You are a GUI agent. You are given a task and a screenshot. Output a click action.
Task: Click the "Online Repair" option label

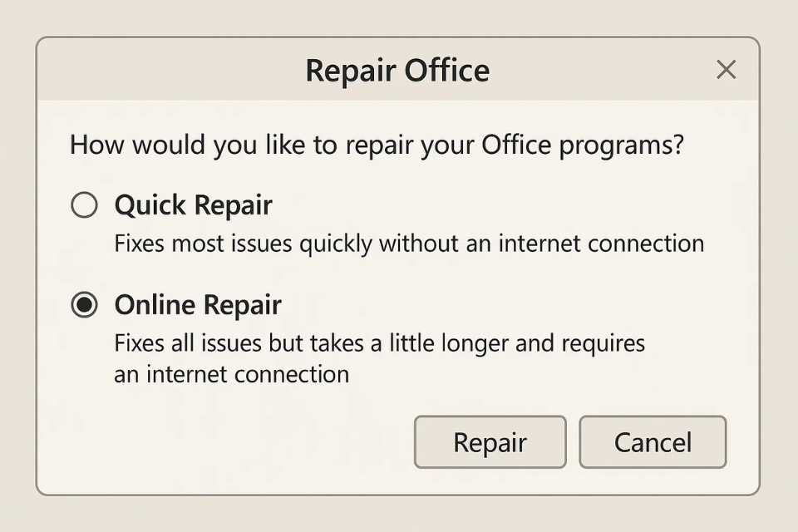coord(198,305)
